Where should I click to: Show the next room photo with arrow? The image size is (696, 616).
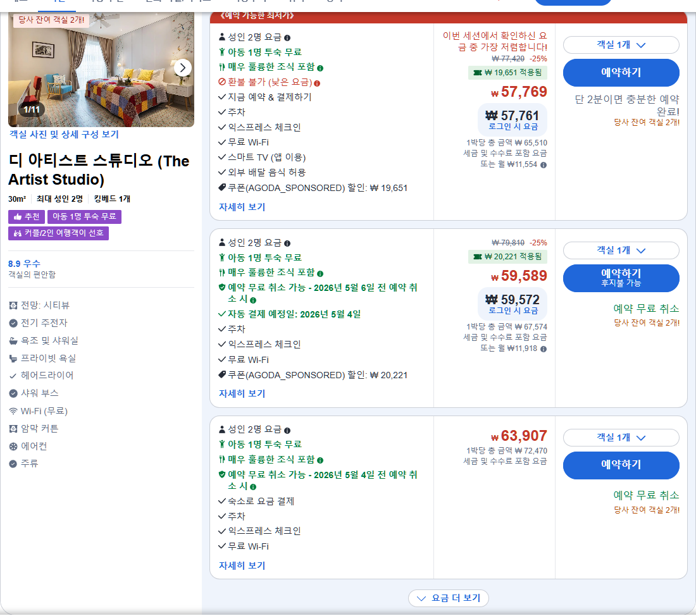[x=182, y=68]
